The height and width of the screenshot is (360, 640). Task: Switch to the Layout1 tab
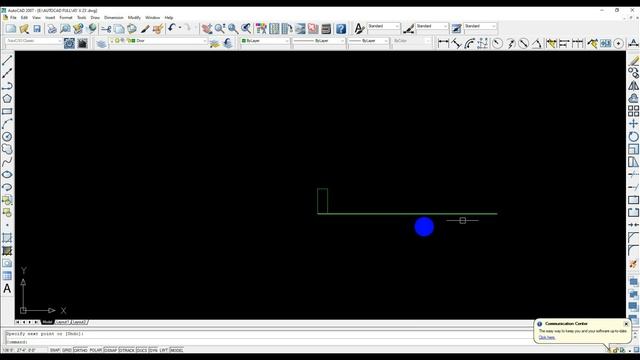pos(62,322)
